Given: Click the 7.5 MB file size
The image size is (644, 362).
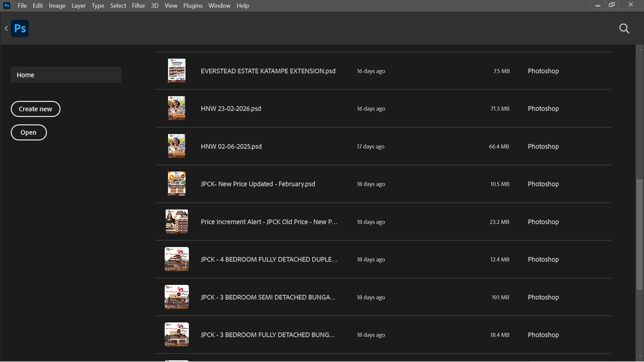Looking at the screenshot, I should tap(501, 71).
